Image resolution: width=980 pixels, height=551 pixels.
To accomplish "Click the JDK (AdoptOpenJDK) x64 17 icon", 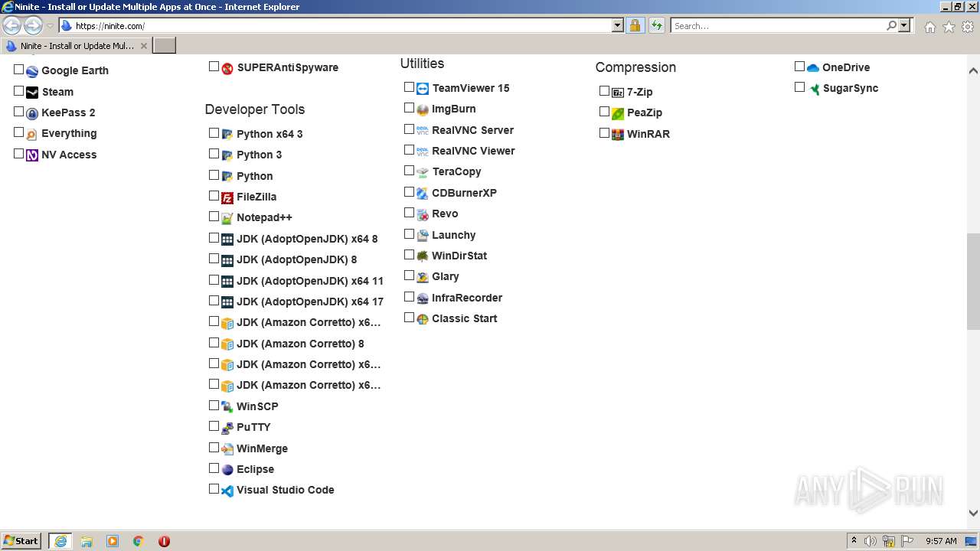I will [227, 302].
